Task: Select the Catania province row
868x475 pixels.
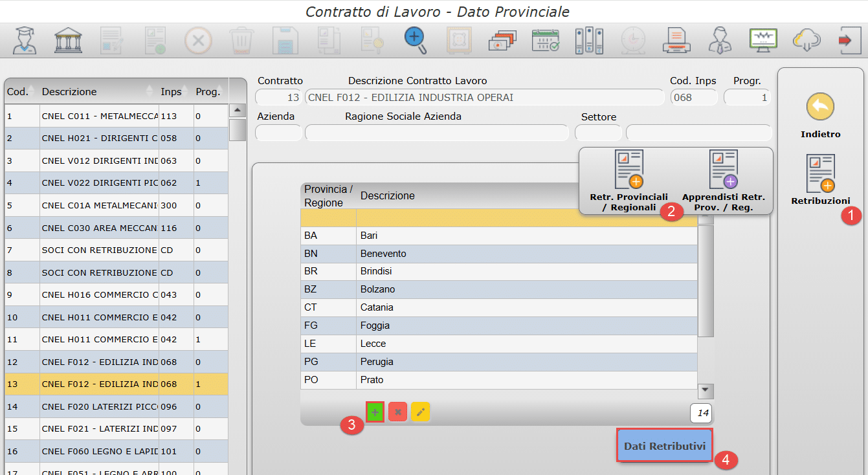Action: tap(499, 307)
